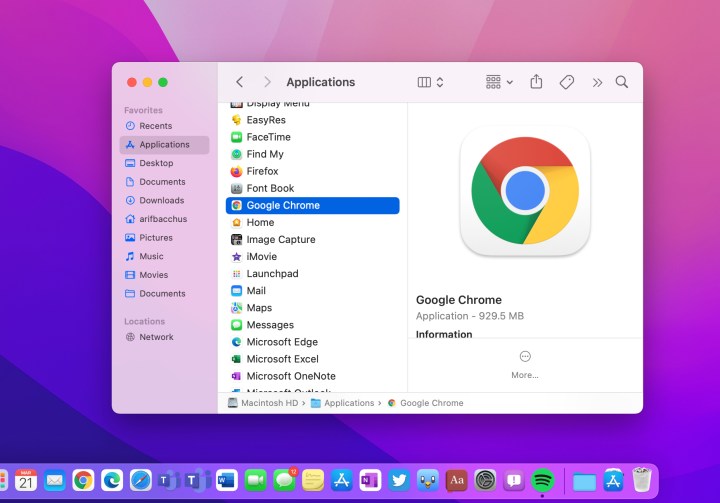The image size is (720, 503).
Task: Click the yellow minimize window button
Action: [x=147, y=82]
